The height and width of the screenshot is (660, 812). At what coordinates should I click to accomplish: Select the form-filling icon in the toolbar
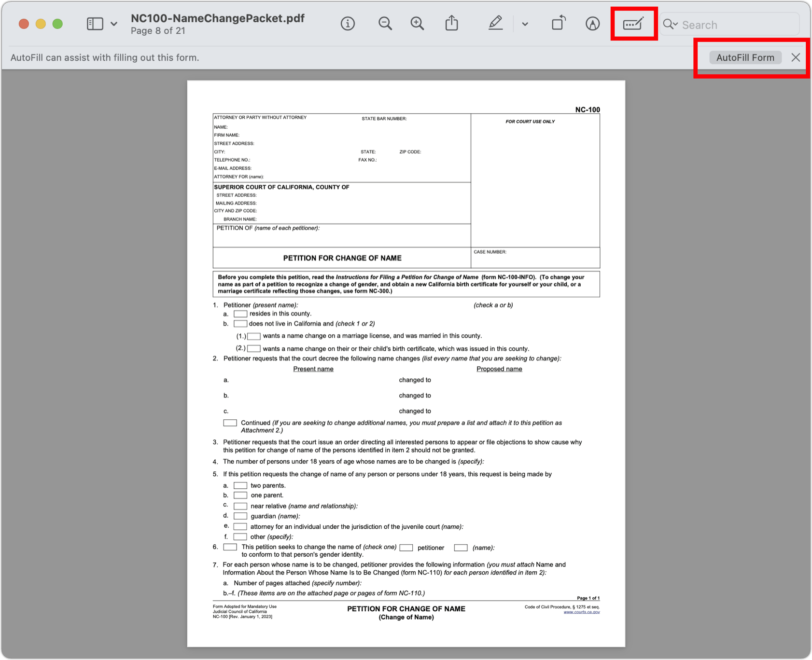634,23
